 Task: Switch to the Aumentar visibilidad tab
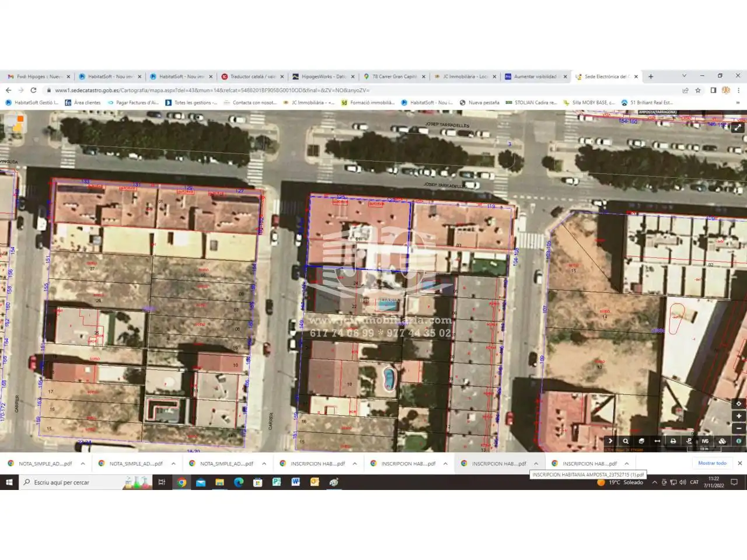536,76
